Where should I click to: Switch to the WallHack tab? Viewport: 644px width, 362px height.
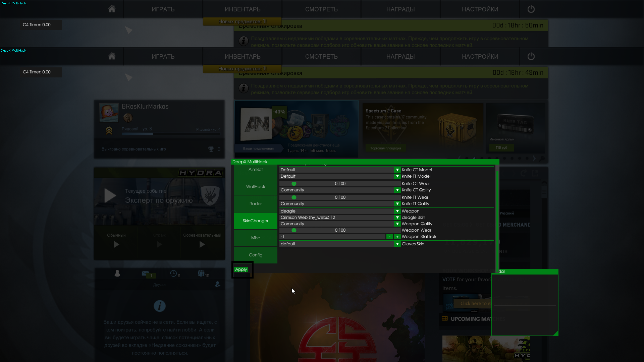(256, 187)
